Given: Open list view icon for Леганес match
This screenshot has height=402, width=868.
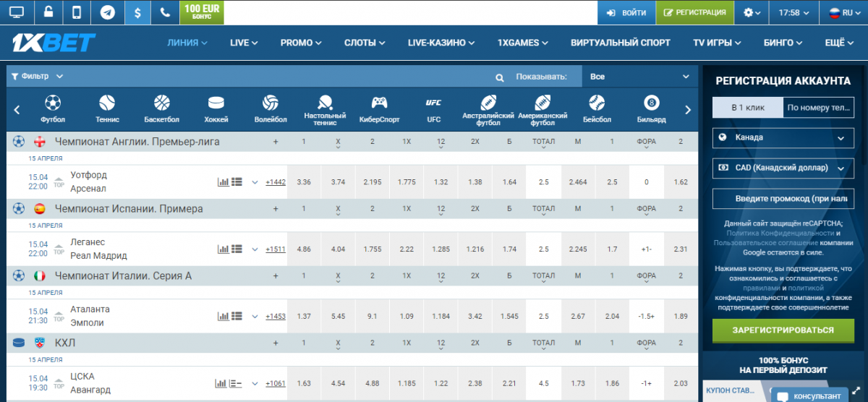Looking at the screenshot, I should pyautogui.click(x=237, y=249).
